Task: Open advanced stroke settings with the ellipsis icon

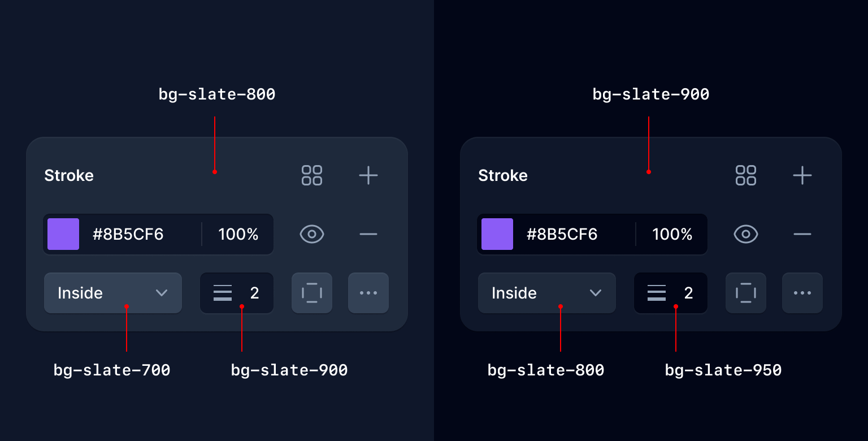Action: (x=368, y=293)
